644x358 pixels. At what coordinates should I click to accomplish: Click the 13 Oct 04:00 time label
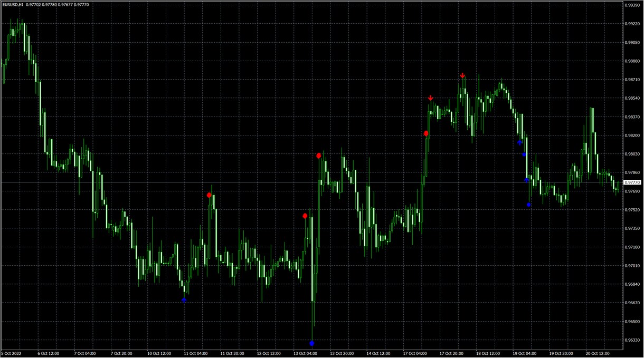point(305,354)
